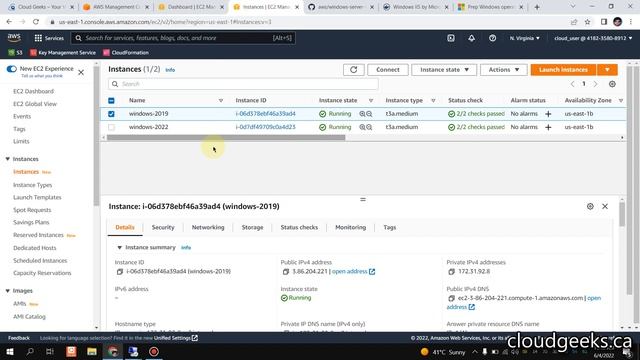Go to next page of instances
The width and height of the screenshot is (640, 360).
(x=596, y=84)
